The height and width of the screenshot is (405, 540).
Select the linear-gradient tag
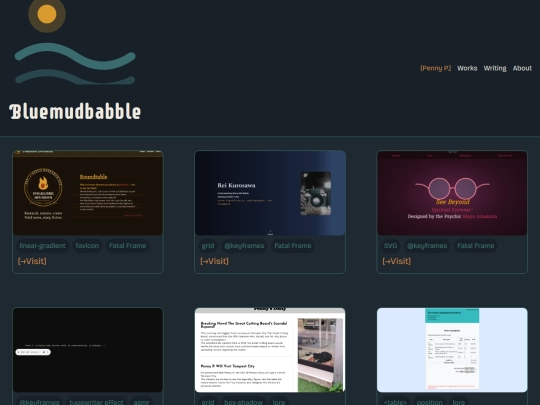42,246
